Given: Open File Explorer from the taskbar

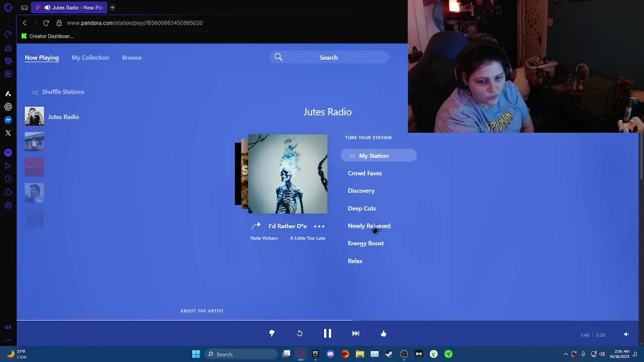Looking at the screenshot, I should (360, 354).
